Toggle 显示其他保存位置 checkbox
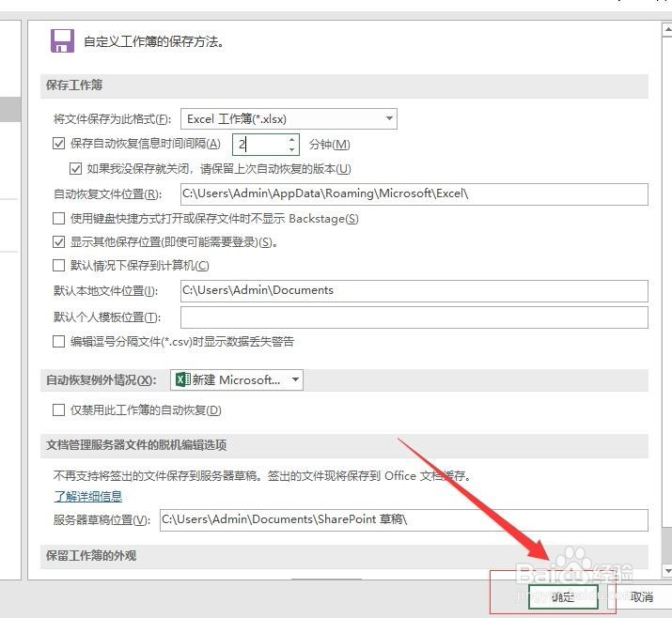This screenshot has width=672, height=618. [58, 242]
